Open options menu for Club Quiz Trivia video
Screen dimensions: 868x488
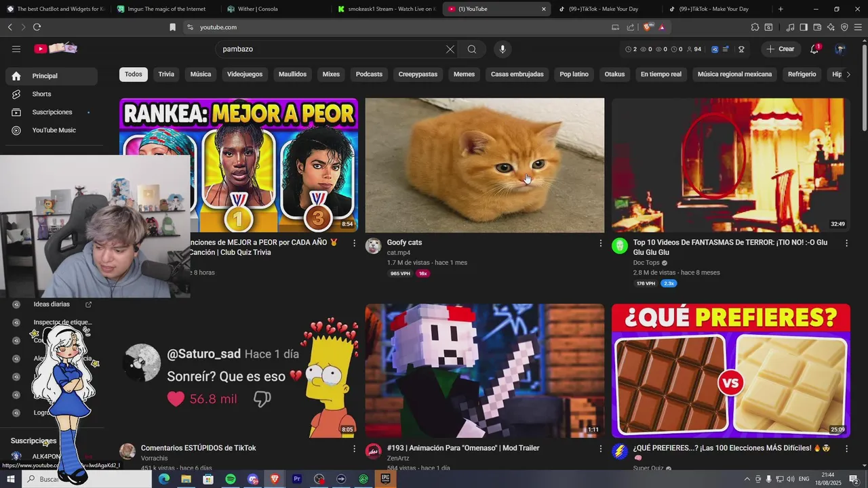pyautogui.click(x=354, y=243)
